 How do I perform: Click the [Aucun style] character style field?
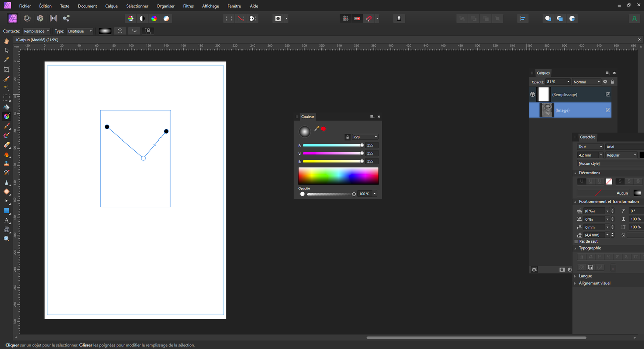point(610,163)
